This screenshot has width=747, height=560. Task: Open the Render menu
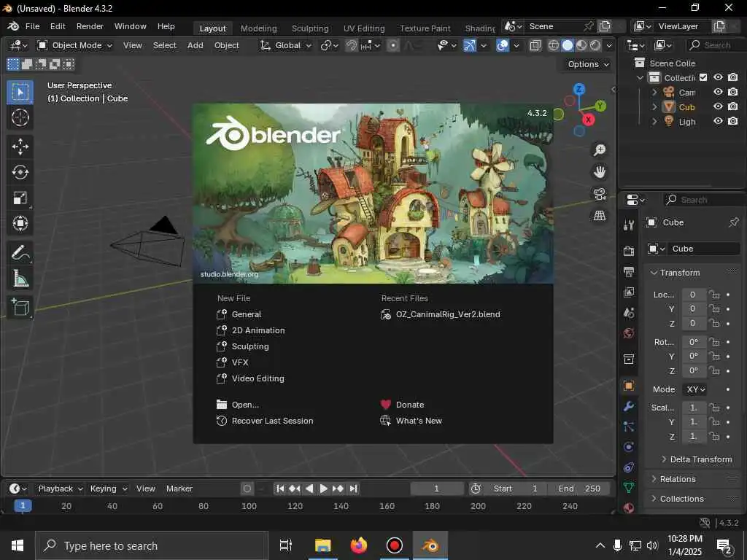tap(90, 27)
